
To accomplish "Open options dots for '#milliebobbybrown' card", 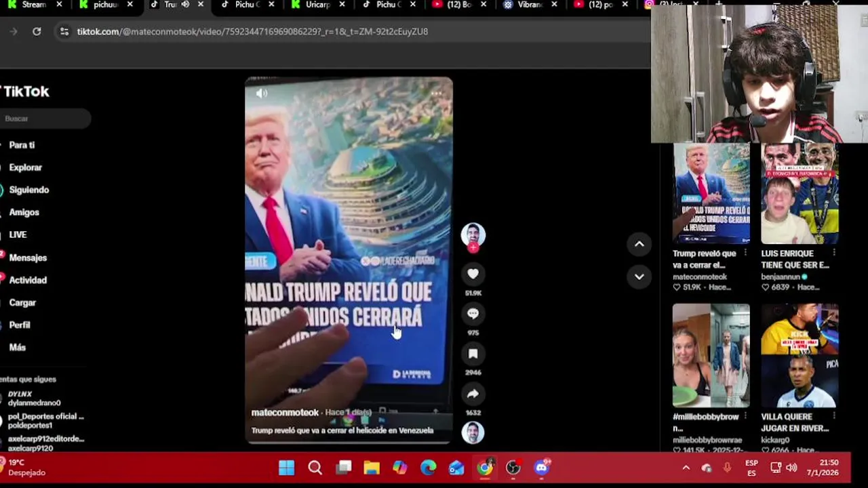I will pyautogui.click(x=745, y=416).
